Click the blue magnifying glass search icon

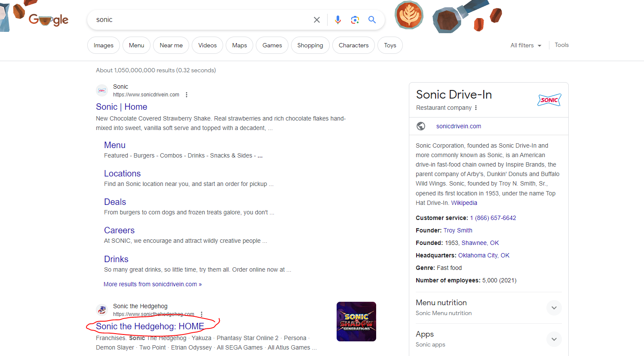(372, 20)
